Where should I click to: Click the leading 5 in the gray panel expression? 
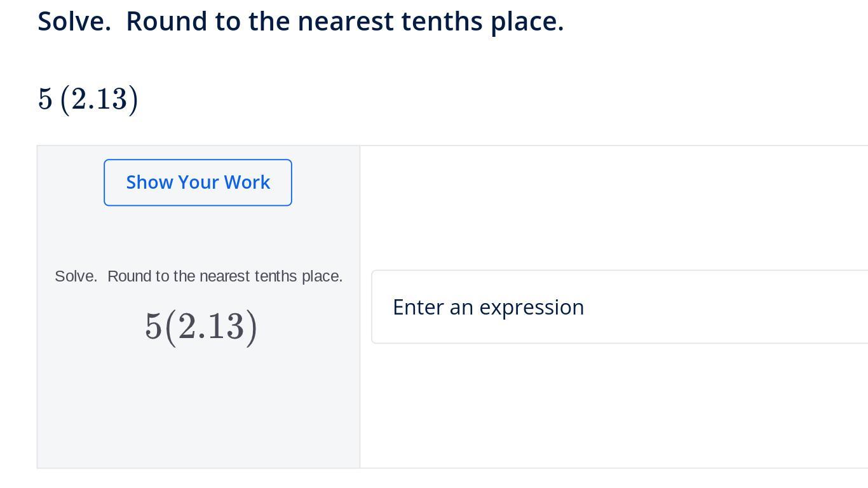coord(153,327)
